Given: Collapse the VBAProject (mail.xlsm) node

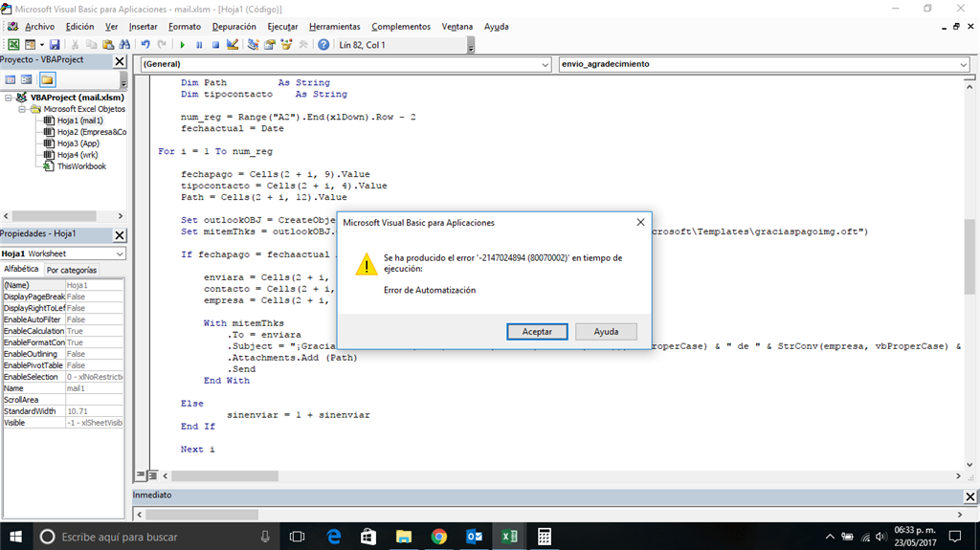Looking at the screenshot, I should pos(9,98).
